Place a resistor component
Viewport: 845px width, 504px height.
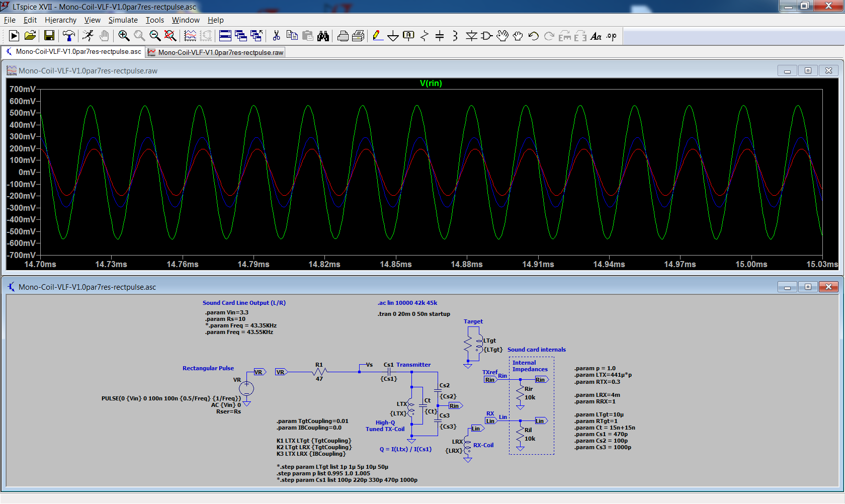tap(424, 36)
